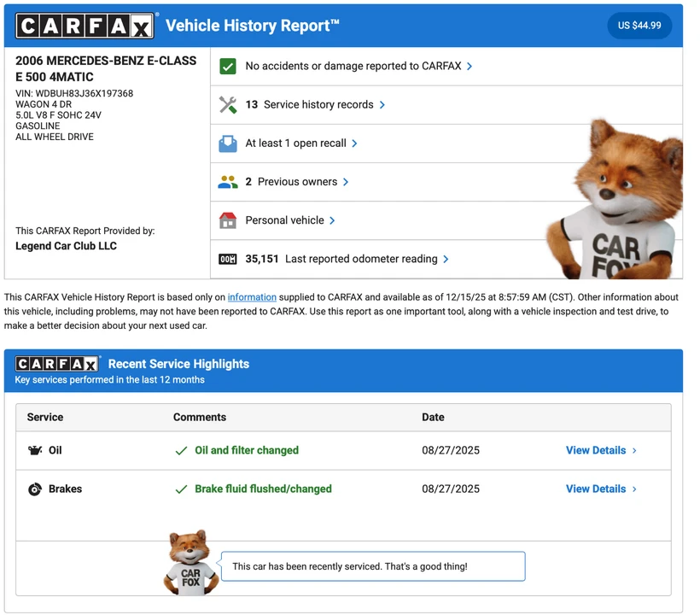
Task: Click the Date column header
Action: coord(433,417)
